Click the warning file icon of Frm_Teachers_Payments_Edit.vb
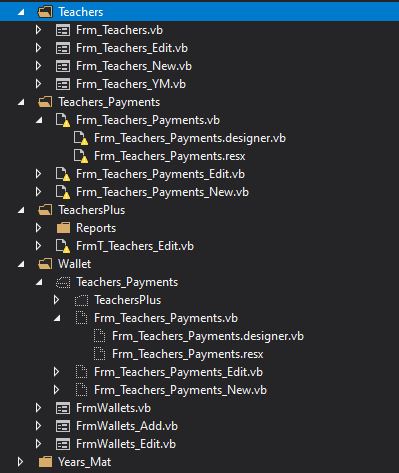Viewport: 399px width, 473px height. point(63,174)
